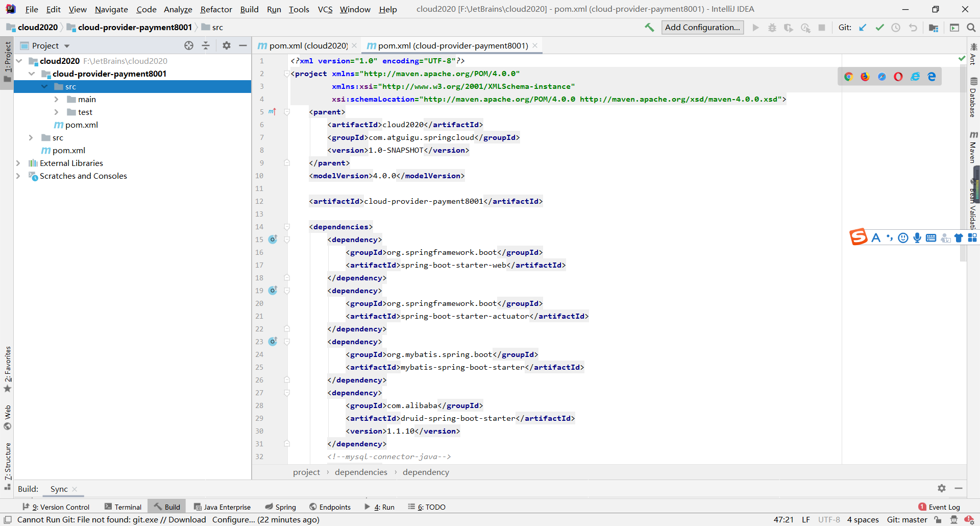Viewport: 980px width, 526px height.
Task: Open in Chrome browser icon
Action: (848, 77)
